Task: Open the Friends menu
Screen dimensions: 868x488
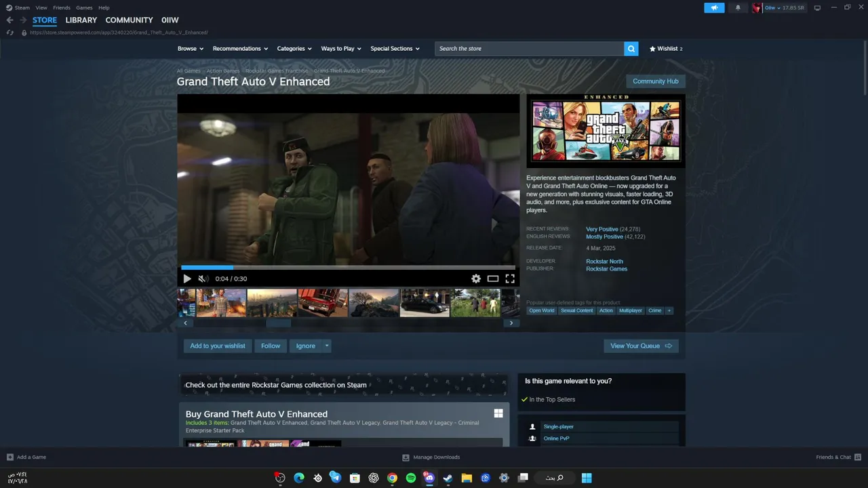Action: (x=62, y=7)
